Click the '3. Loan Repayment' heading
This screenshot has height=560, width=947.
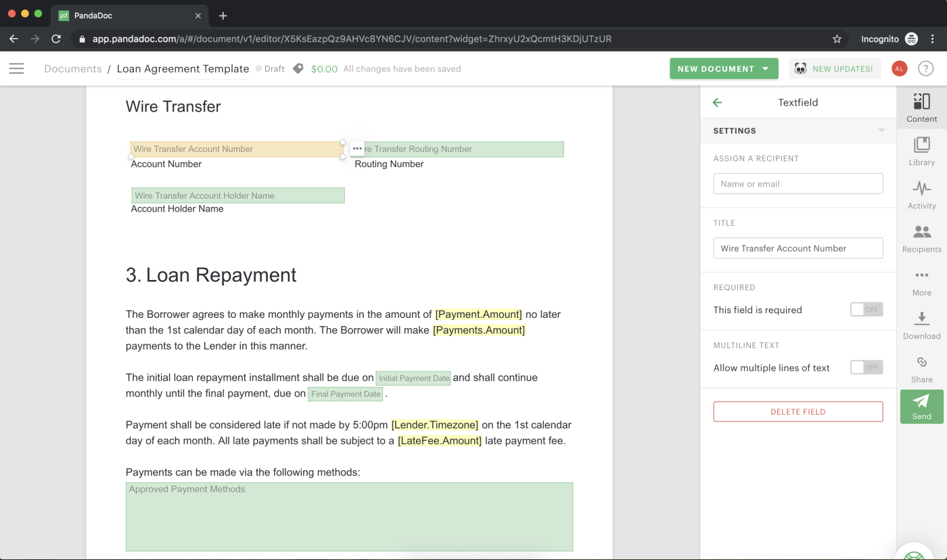tap(211, 275)
